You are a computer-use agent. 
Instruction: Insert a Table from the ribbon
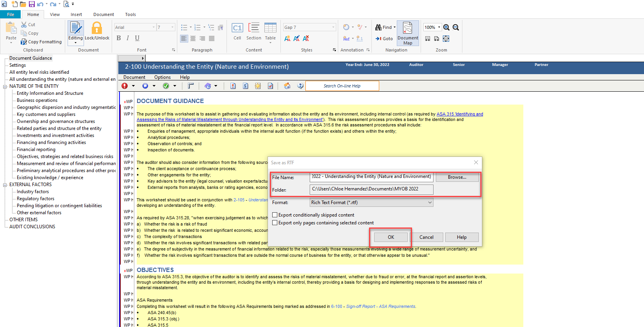pos(270,28)
